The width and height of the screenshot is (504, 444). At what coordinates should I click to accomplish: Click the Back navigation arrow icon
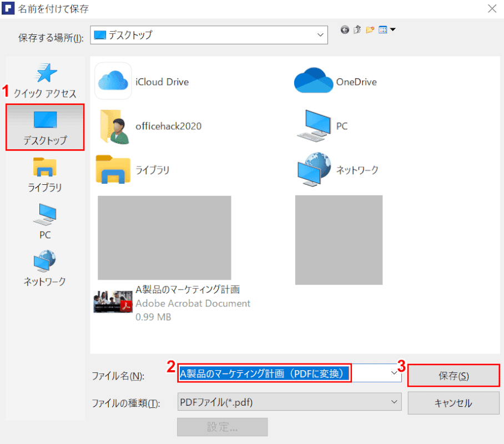pyautogui.click(x=345, y=30)
